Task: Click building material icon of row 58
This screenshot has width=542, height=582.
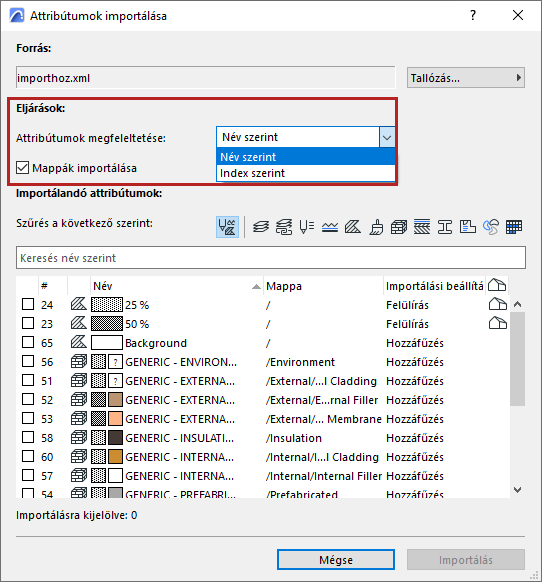Action: [79, 437]
